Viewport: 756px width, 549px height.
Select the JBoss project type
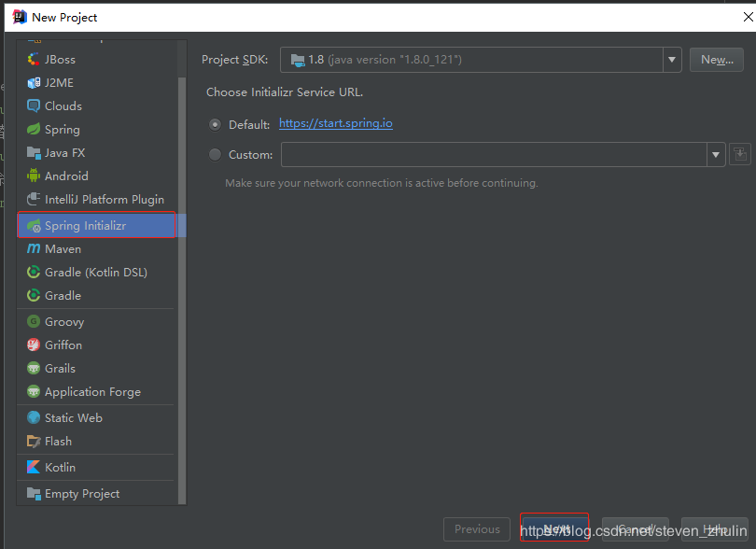click(56, 59)
